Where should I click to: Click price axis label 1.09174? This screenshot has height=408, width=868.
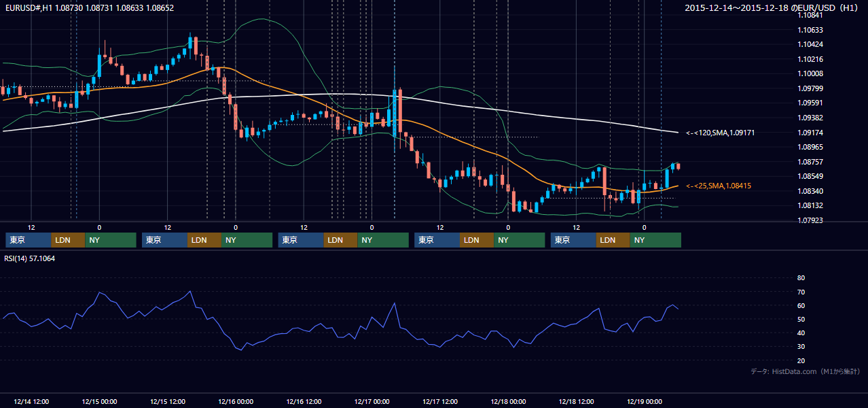coord(810,133)
